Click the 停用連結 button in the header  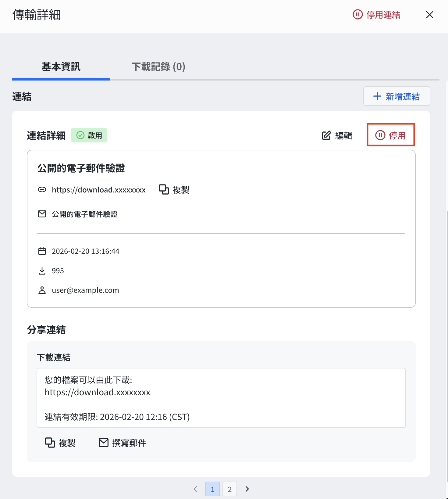(x=376, y=15)
